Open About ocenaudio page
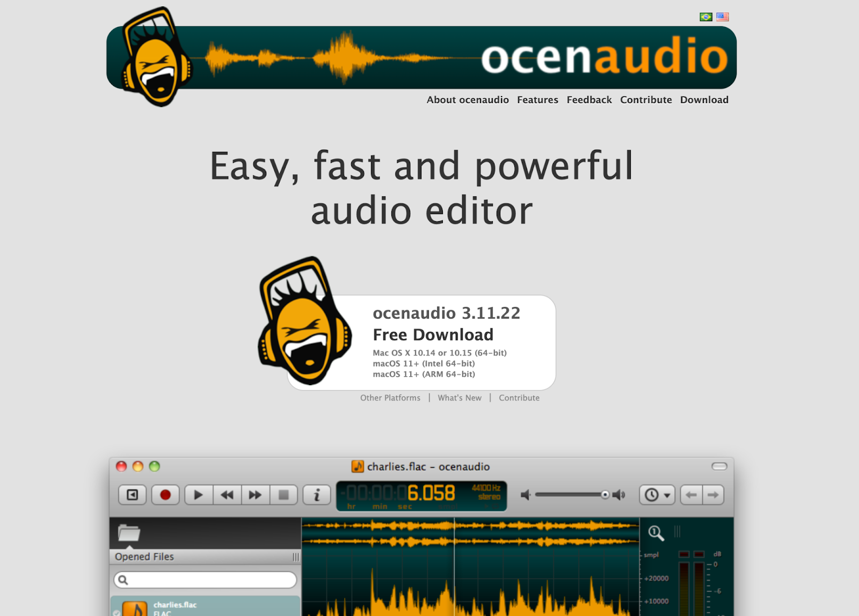 [x=468, y=100]
